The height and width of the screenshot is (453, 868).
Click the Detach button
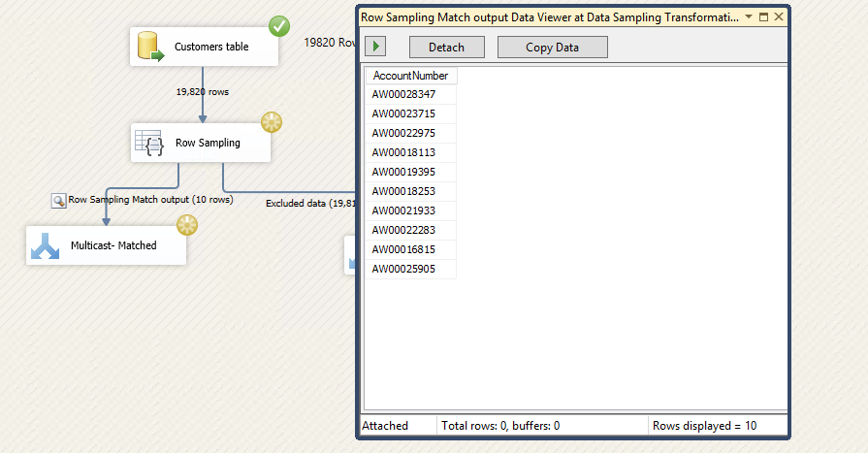(x=447, y=48)
